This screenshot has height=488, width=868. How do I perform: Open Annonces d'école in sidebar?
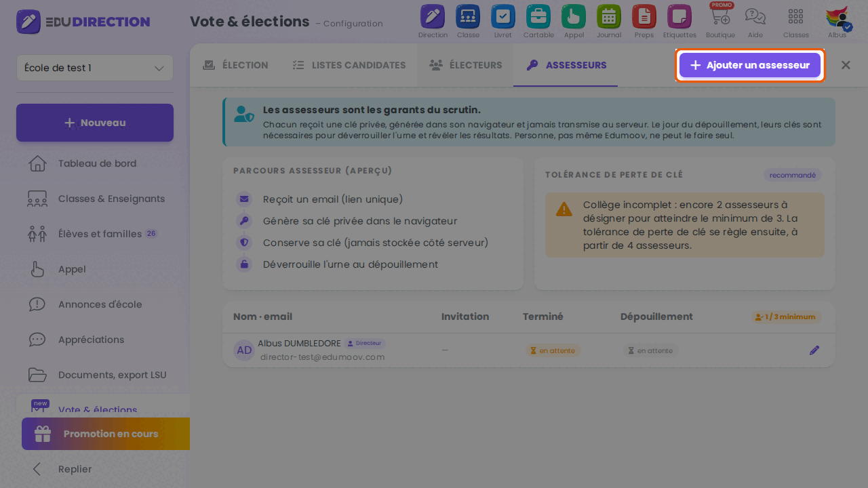95,304
